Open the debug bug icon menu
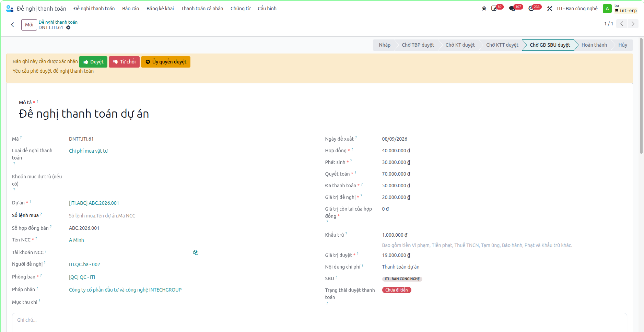This screenshot has height=332, width=644. pos(484,9)
